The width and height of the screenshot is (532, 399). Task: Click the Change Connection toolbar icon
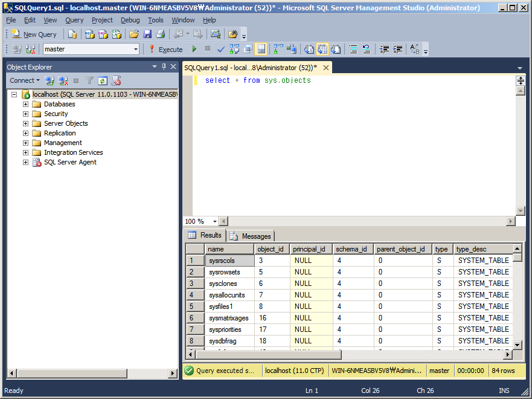[31, 49]
